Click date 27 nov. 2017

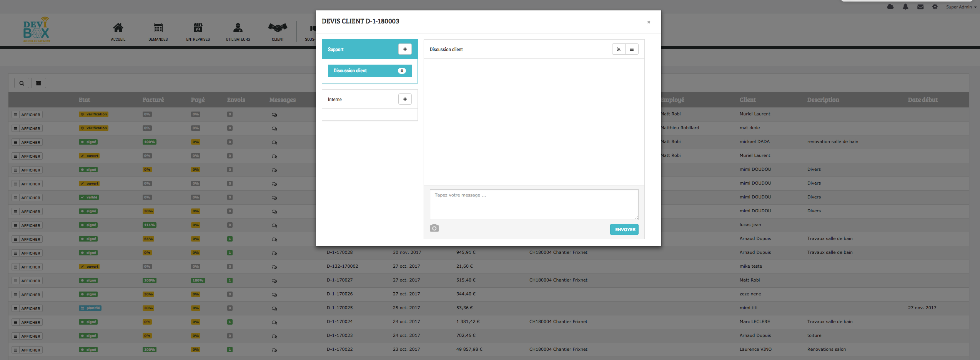[922, 308]
